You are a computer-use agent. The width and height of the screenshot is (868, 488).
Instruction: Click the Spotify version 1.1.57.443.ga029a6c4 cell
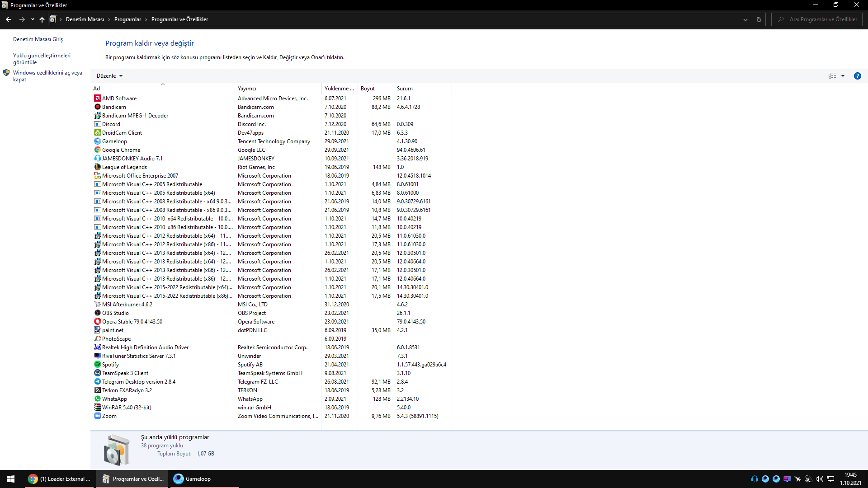tap(421, 364)
